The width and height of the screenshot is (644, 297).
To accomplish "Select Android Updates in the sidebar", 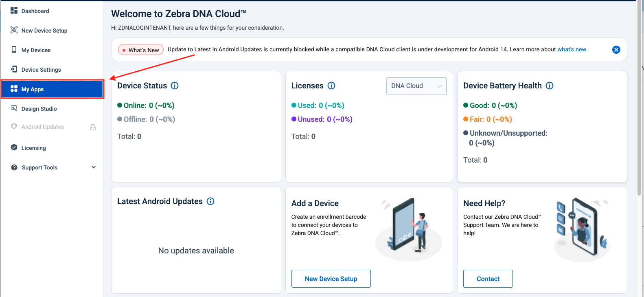I will tap(42, 127).
